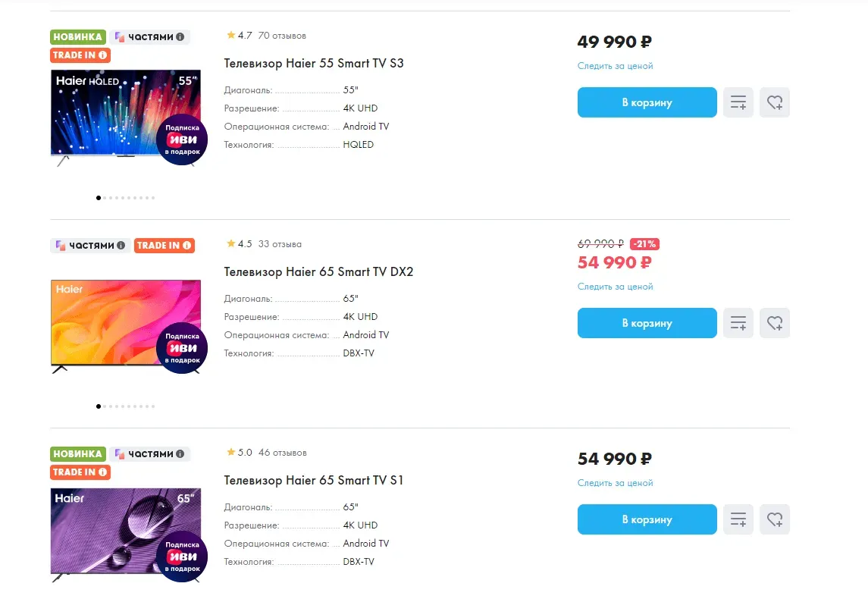Open 70 отзывов reviews for Haier 55 S3
Viewport: 868px width, 599px height.
[x=282, y=36]
